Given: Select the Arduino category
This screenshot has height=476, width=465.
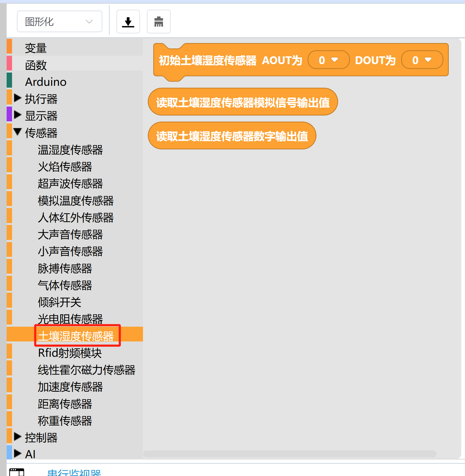Looking at the screenshot, I should click(46, 82).
